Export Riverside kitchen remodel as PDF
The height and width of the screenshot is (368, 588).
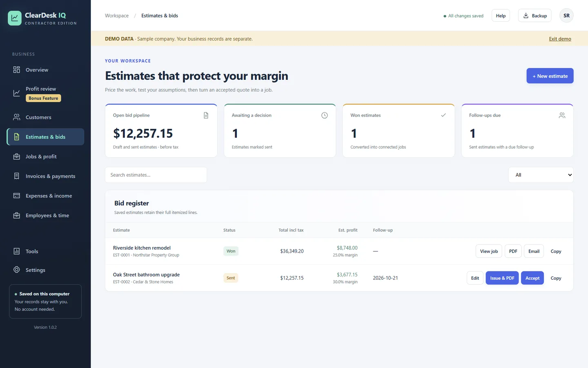[513, 251]
